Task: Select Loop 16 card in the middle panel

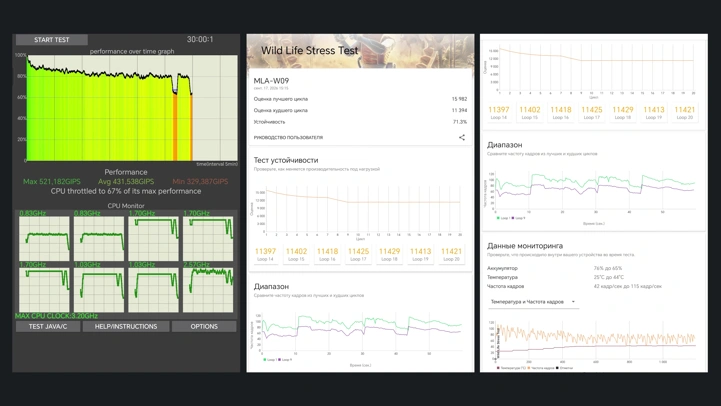Action: (327, 254)
